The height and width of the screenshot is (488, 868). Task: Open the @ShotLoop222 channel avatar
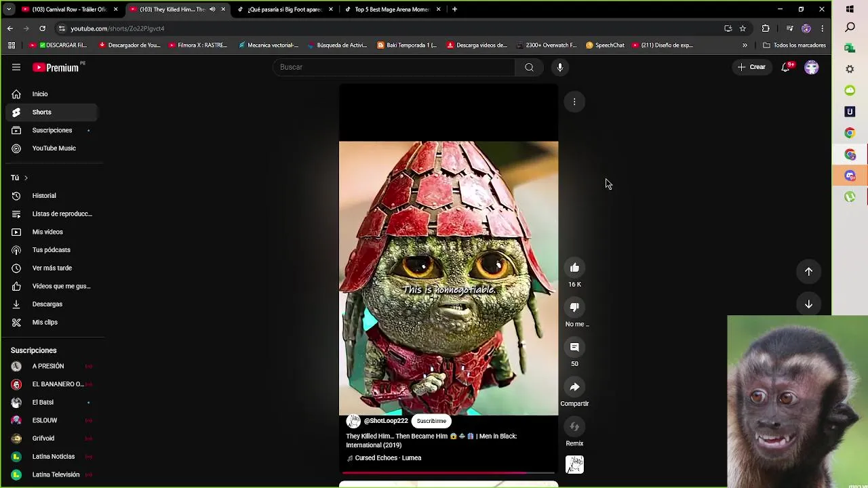353,421
